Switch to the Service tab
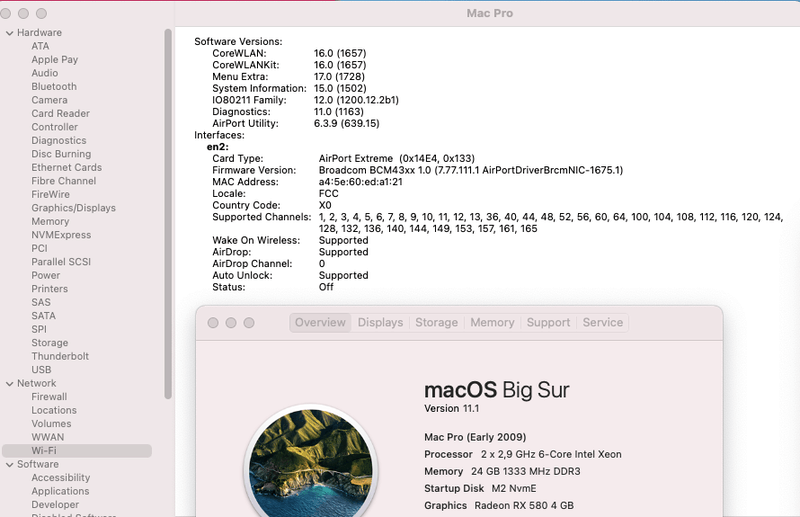This screenshot has width=800, height=517. (x=603, y=323)
